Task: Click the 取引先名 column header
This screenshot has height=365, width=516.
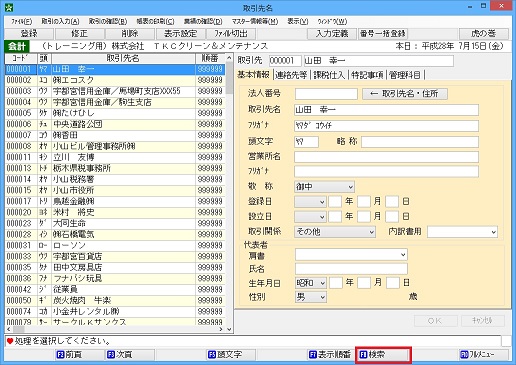Action: [123, 58]
